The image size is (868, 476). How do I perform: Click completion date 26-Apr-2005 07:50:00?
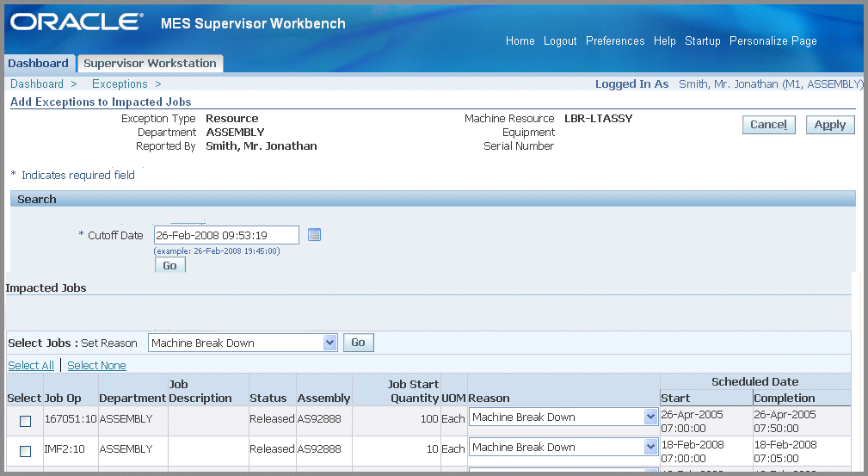click(785, 421)
